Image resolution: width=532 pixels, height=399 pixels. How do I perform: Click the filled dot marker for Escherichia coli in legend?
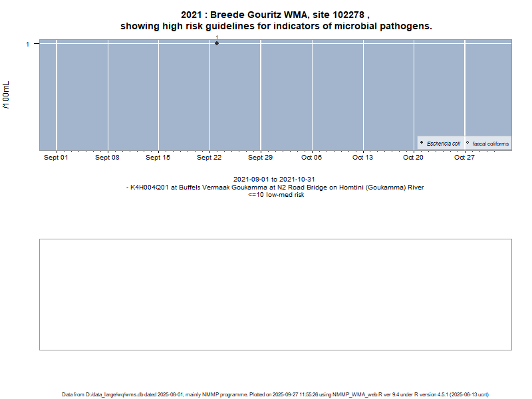click(x=422, y=143)
